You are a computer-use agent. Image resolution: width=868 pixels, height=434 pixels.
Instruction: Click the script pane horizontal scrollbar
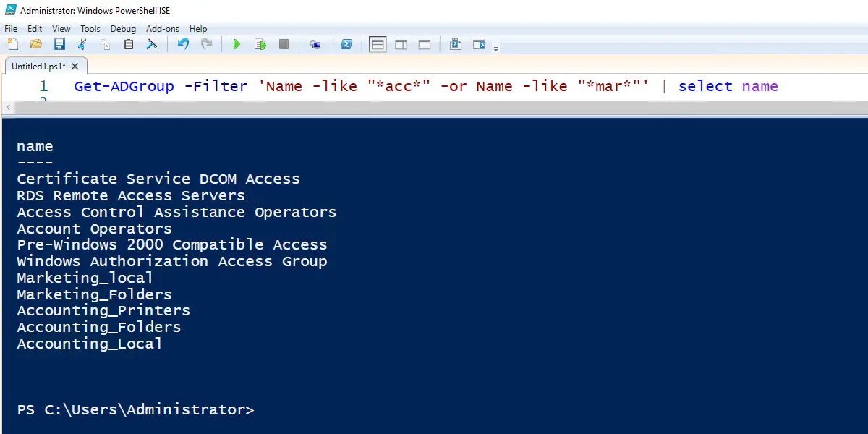pos(434,107)
